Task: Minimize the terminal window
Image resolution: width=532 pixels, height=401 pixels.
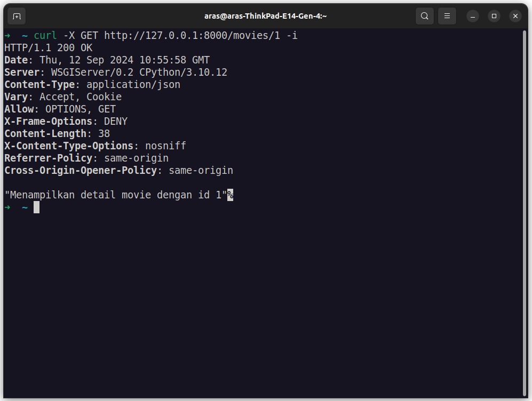Action: [x=473, y=16]
